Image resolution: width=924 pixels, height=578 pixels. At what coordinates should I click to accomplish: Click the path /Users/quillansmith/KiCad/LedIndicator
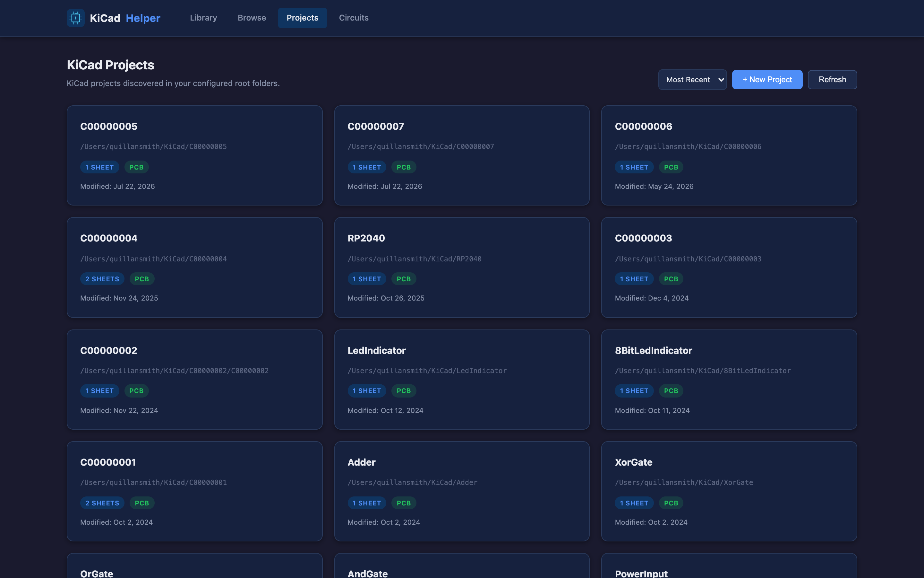tap(427, 371)
